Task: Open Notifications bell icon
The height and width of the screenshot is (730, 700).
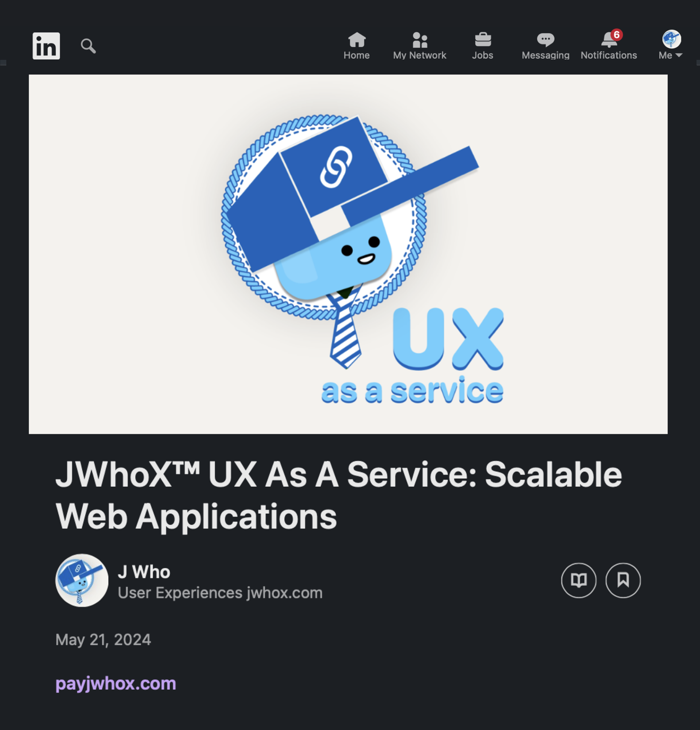Action: [608, 40]
